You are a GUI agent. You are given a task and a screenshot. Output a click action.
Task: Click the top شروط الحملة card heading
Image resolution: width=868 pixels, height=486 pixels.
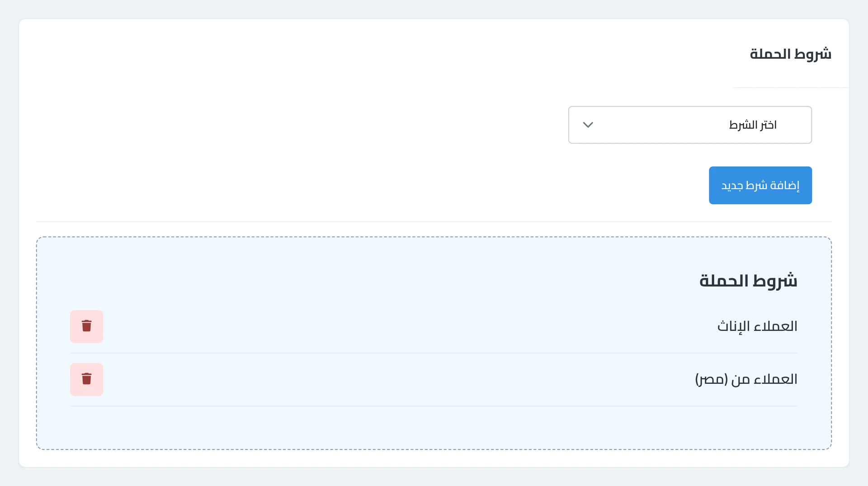[791, 54]
